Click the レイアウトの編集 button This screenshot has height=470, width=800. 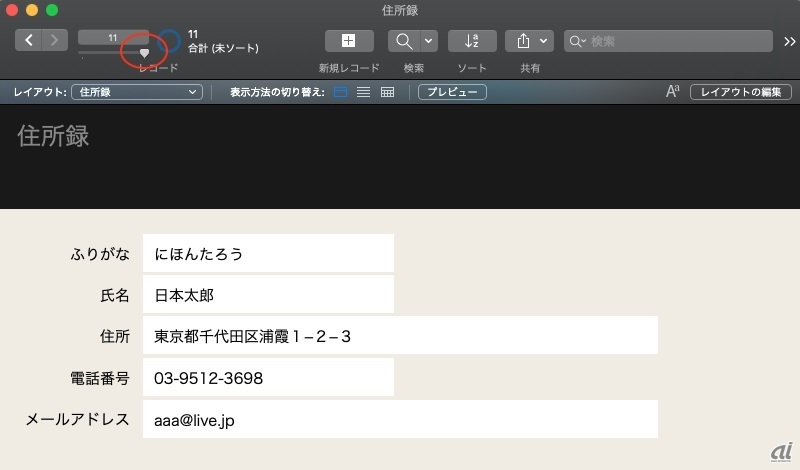click(x=740, y=92)
